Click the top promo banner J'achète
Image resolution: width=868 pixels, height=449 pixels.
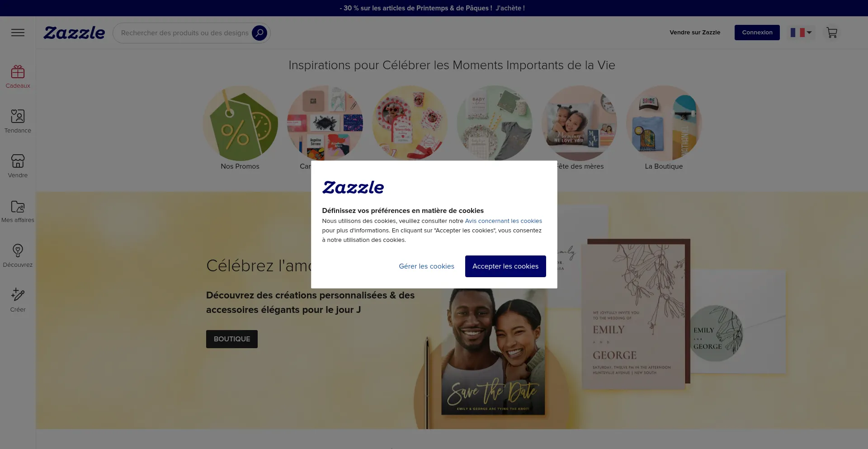point(510,8)
